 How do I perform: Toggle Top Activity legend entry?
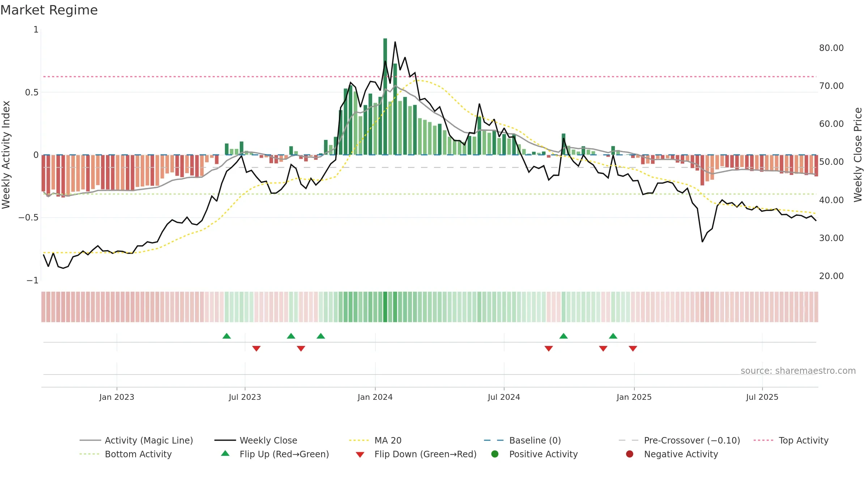coord(791,440)
